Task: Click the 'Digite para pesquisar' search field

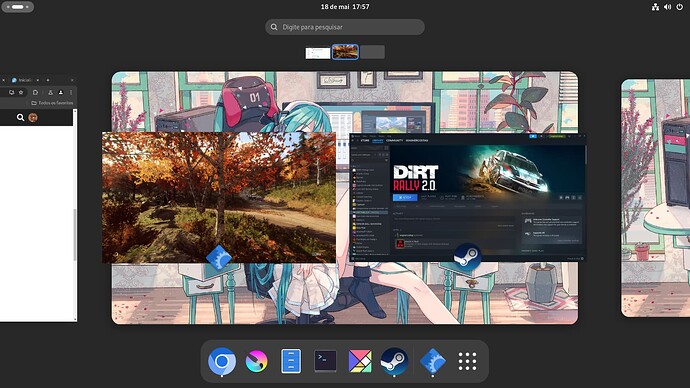Action: (x=345, y=27)
